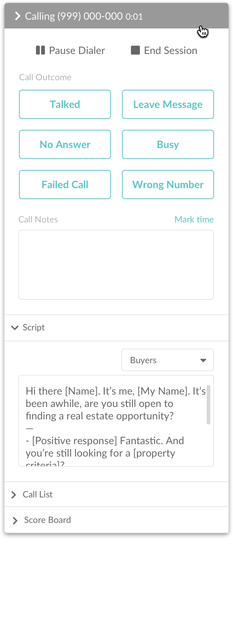Screen dimensions: 233x644
Task: Mark call outcome as Talked
Action: coord(65,104)
